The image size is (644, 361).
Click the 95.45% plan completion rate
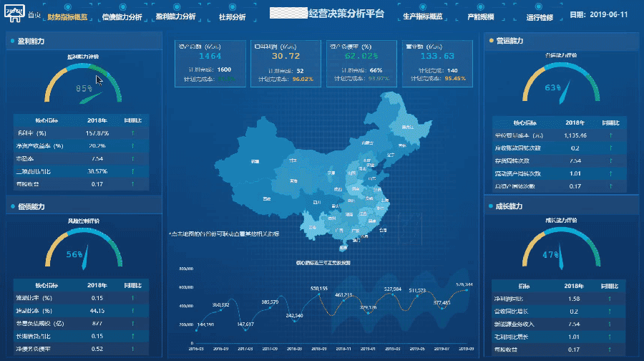pos(455,78)
